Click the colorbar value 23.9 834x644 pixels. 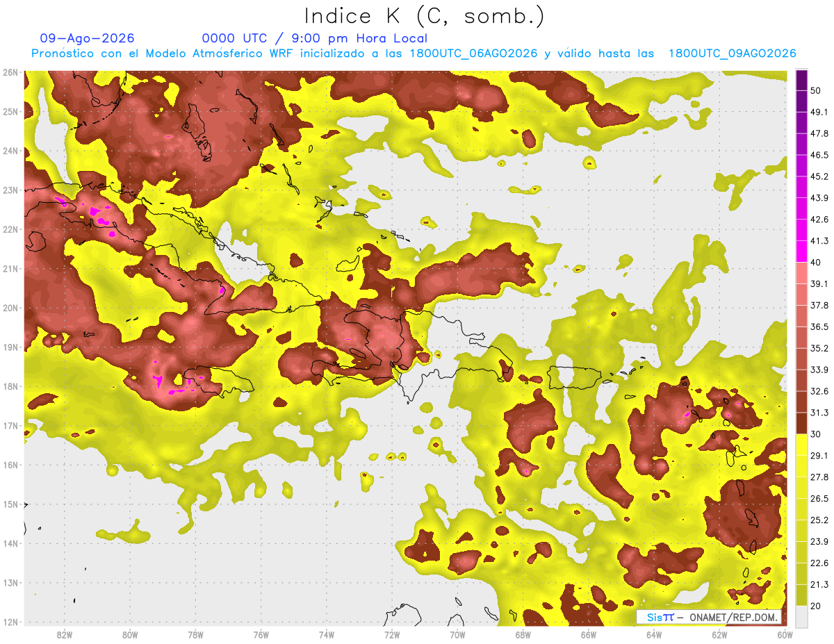(x=819, y=542)
